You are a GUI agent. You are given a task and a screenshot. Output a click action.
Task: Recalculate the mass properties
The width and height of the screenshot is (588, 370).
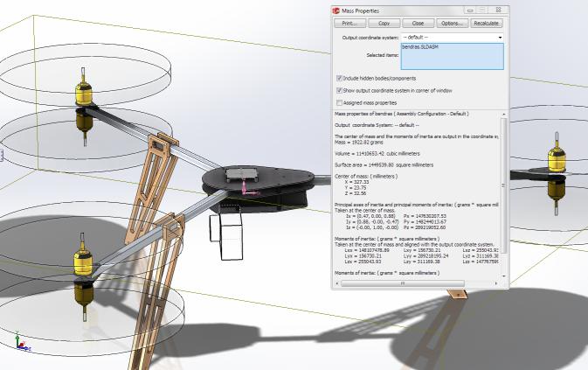click(487, 23)
